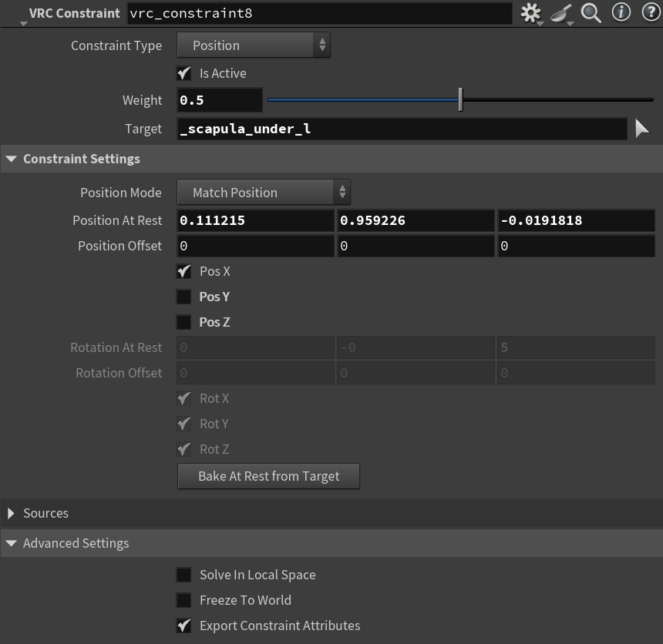The width and height of the screenshot is (663, 644).
Task: Collapse the Advanced Settings section
Action: 11,543
